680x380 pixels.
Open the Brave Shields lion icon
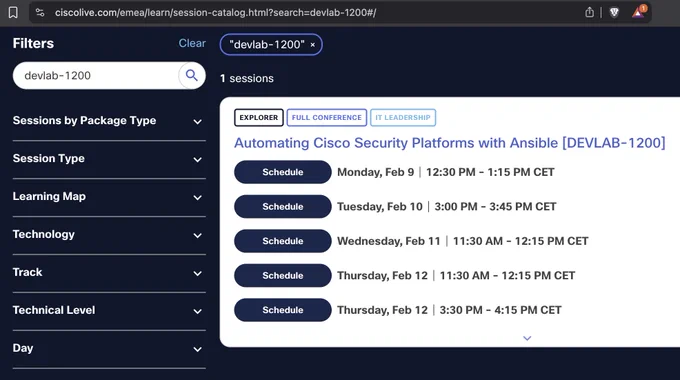[x=614, y=13]
